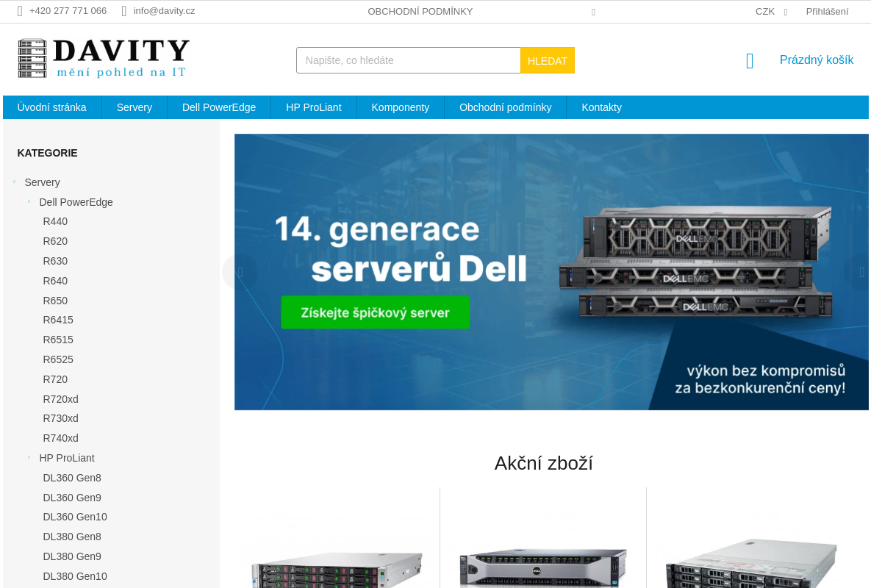Image resolution: width=882 pixels, height=588 pixels.
Task: Click the search input field
Action: click(x=408, y=60)
